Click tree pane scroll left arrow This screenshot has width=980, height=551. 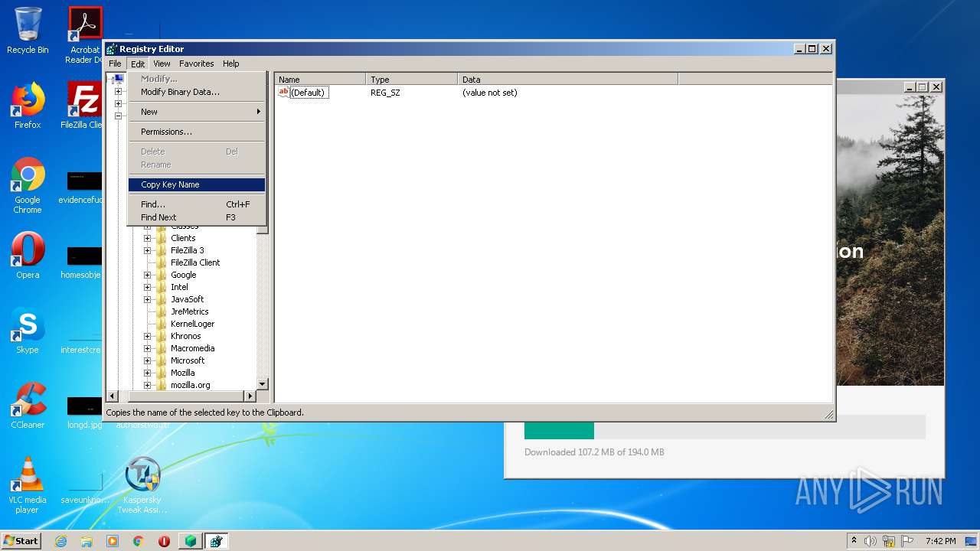(112, 396)
